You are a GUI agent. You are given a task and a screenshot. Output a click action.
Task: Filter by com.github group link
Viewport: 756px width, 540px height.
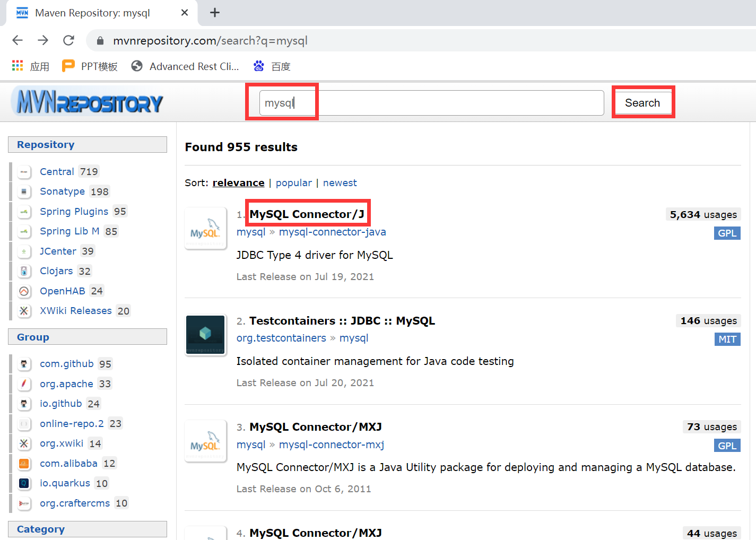tap(66, 364)
